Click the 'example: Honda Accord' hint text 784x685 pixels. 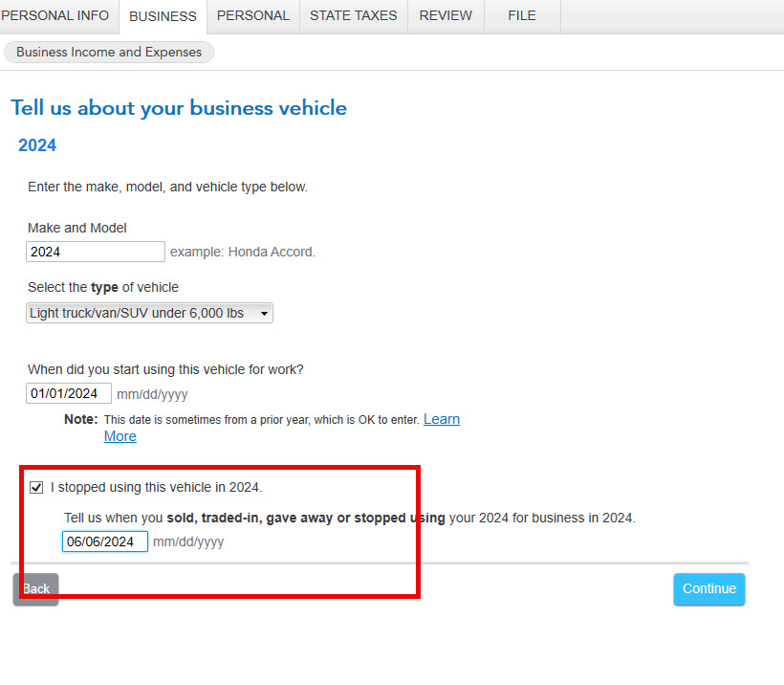click(242, 252)
